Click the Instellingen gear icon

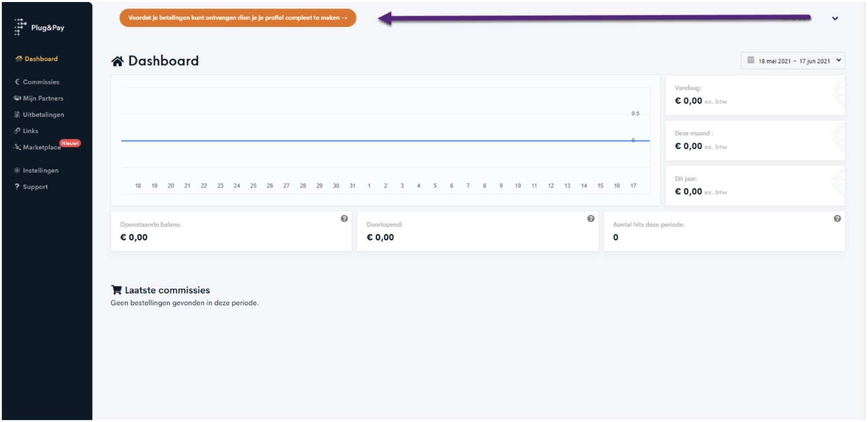point(17,170)
